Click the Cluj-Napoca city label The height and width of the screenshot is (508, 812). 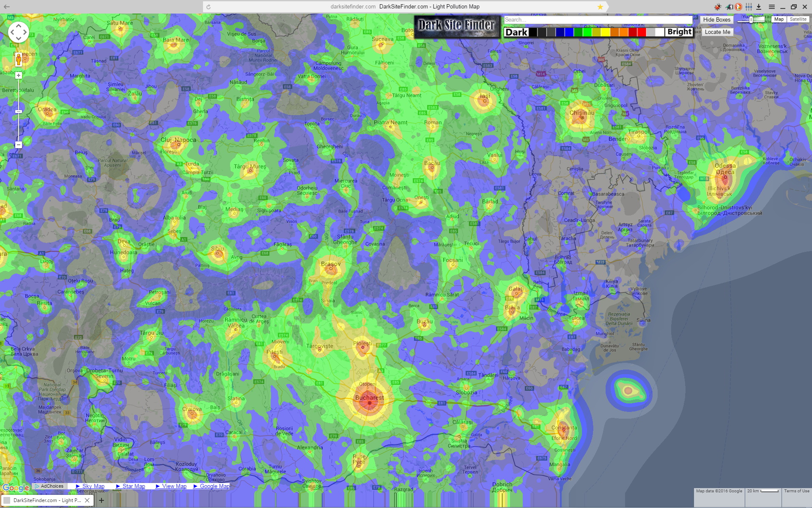178,140
